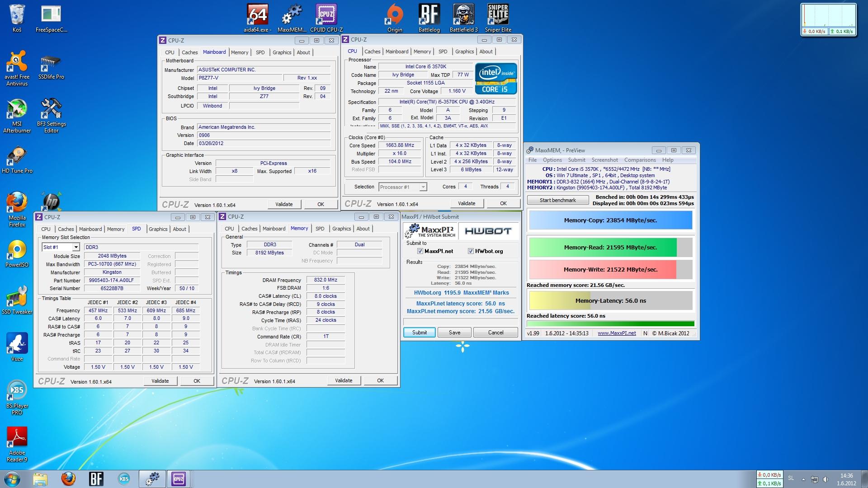Open the MaxxMEM Help menu

[x=668, y=160]
